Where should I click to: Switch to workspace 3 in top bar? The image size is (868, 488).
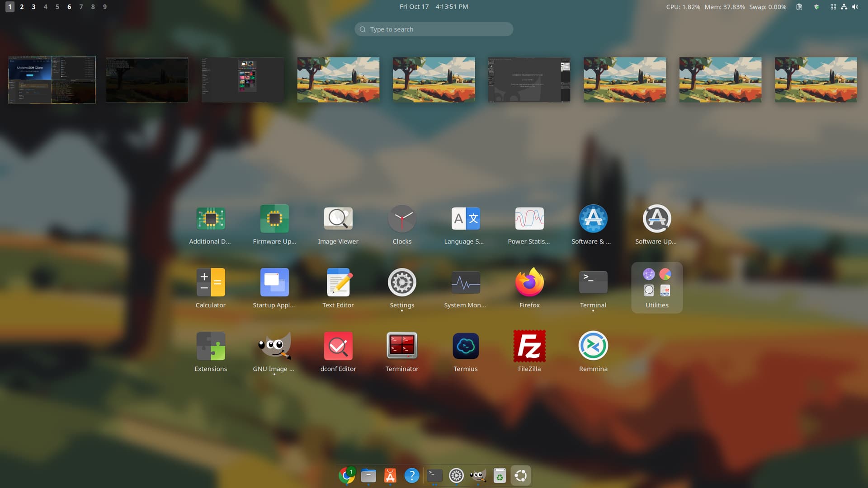coord(33,7)
